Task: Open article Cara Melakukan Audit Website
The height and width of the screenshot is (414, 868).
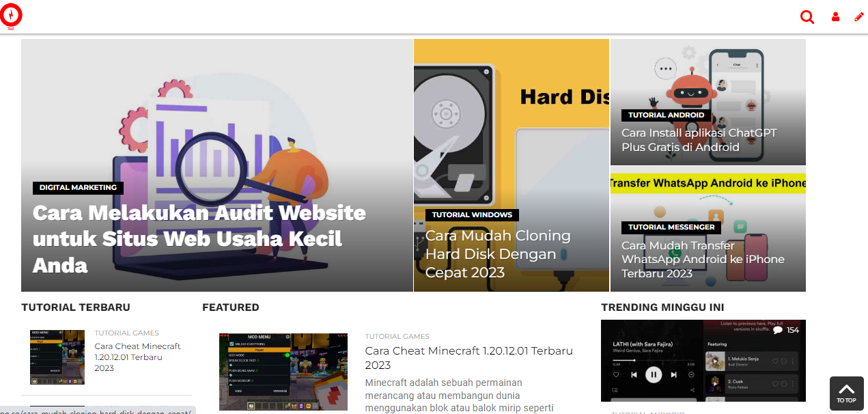Action: pos(199,238)
